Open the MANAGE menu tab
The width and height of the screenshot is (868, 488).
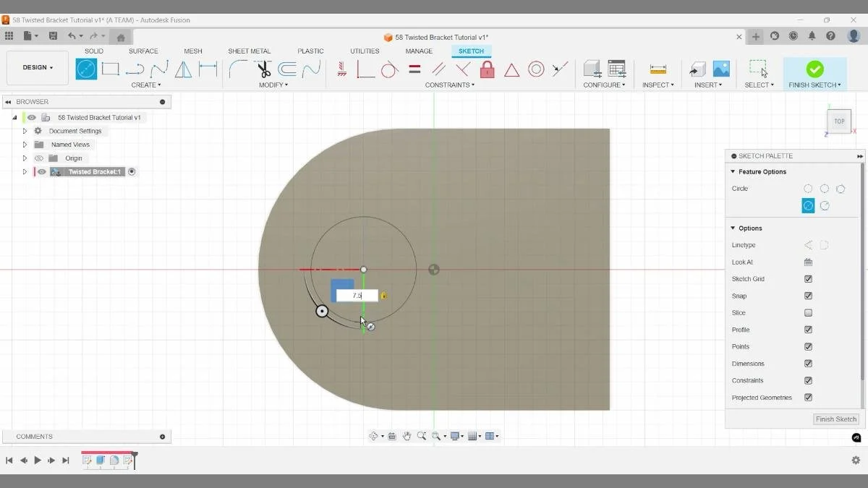(x=418, y=51)
